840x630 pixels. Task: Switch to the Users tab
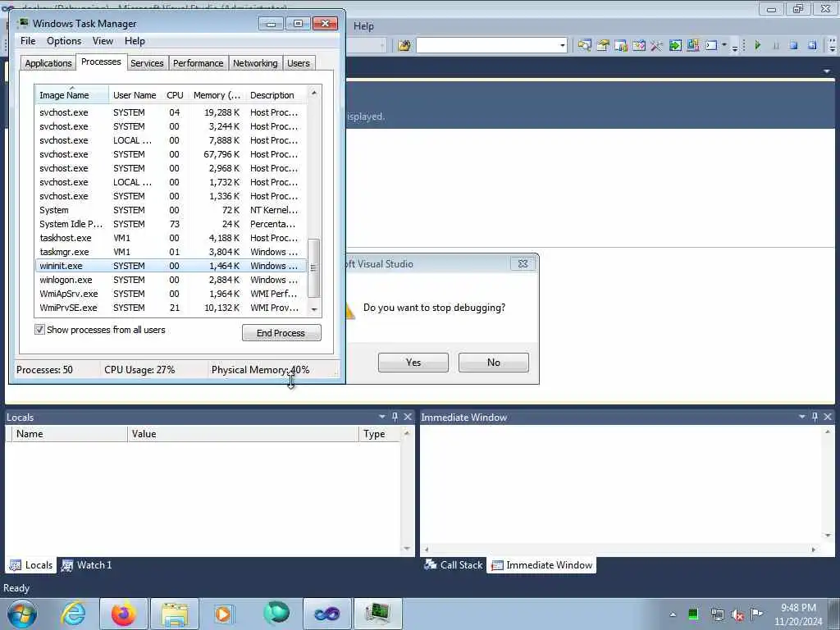(299, 63)
